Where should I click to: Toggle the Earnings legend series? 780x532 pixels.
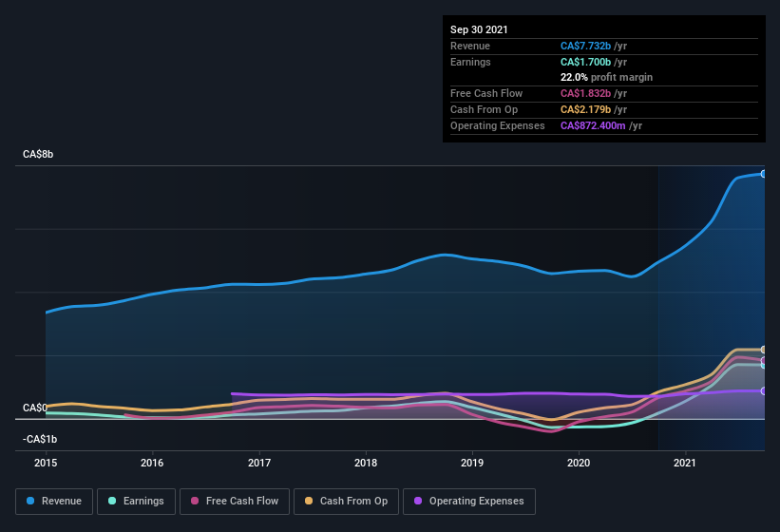pyautogui.click(x=136, y=502)
